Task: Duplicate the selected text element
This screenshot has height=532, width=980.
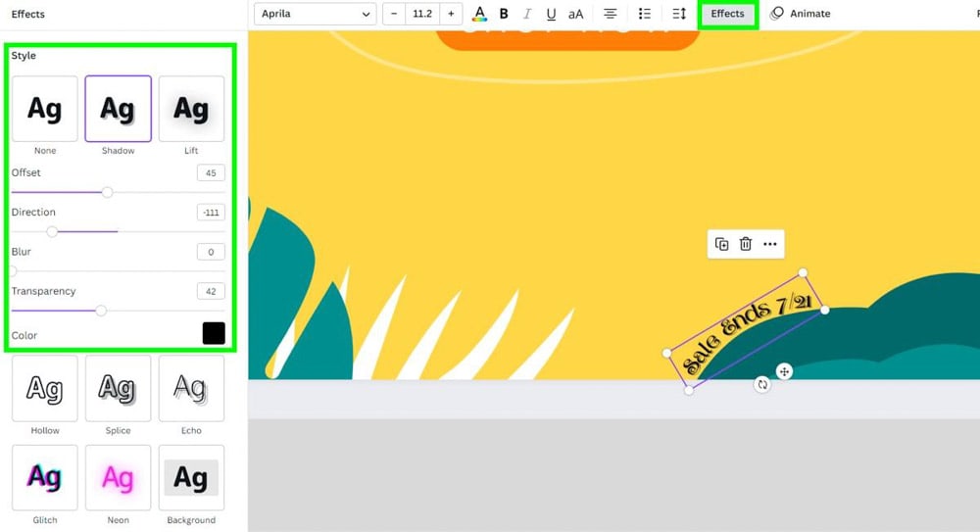Action: pos(722,244)
